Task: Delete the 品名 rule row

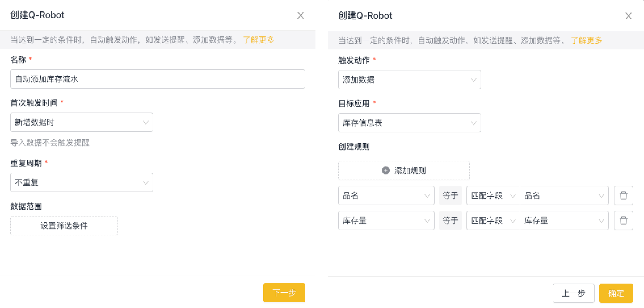Action: (x=623, y=195)
